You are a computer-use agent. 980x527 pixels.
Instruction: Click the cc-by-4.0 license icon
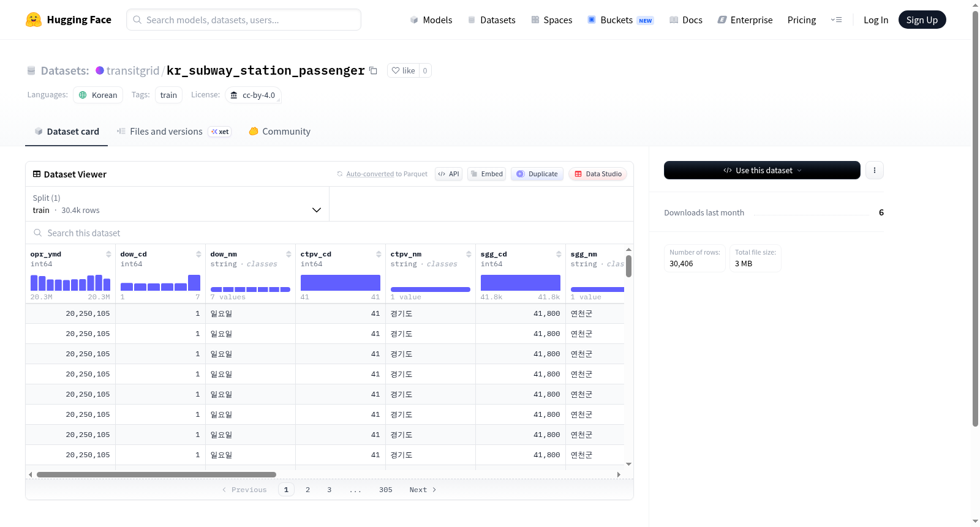pos(234,95)
